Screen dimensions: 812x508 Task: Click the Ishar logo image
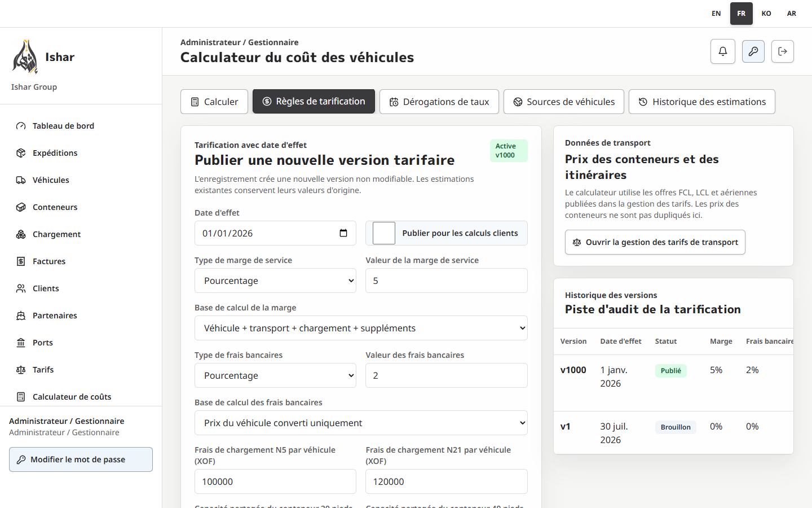25,57
